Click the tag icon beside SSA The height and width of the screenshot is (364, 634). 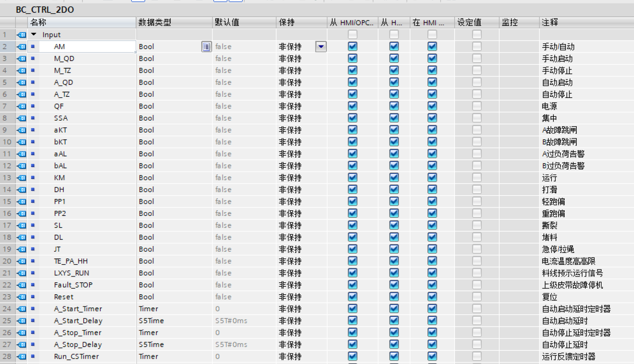click(21, 118)
